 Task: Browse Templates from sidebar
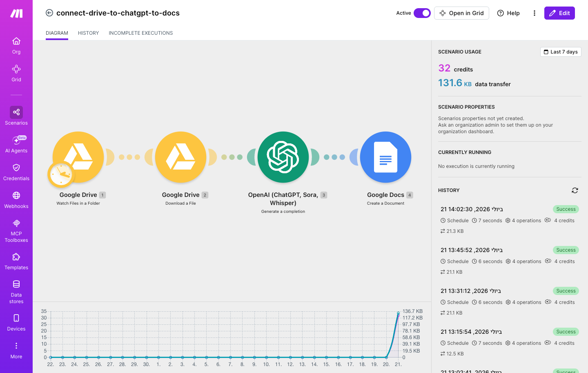click(x=16, y=261)
